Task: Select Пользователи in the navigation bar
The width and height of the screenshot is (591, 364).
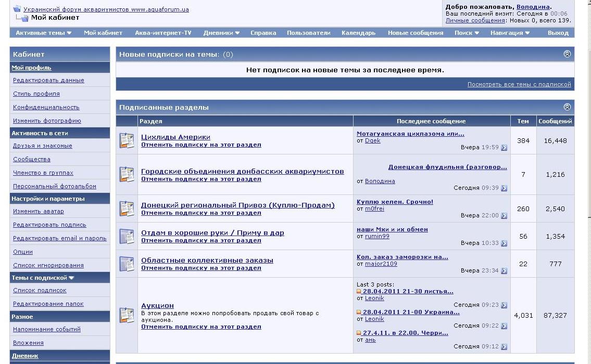Action: (308, 33)
